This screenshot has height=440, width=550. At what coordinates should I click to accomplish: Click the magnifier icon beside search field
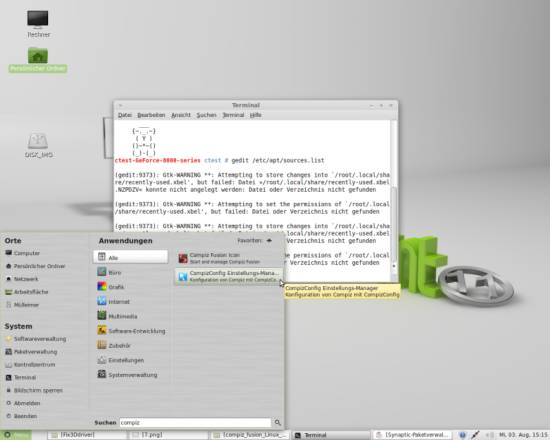tap(278, 422)
